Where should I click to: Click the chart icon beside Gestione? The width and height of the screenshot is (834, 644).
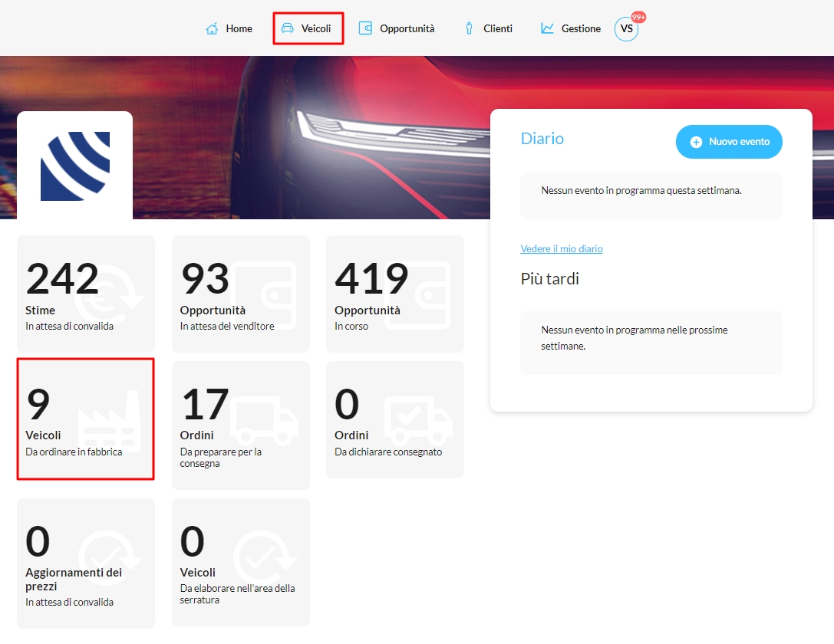(x=547, y=28)
